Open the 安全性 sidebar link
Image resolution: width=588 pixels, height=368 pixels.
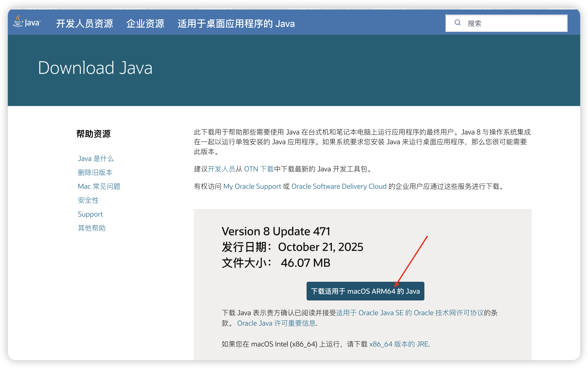(x=88, y=200)
